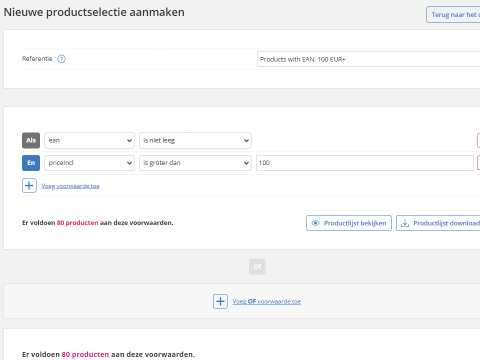Image resolution: width=480 pixels, height=360 pixels.
Task: Click the 'Terug naar het' overview button
Action: point(453,15)
